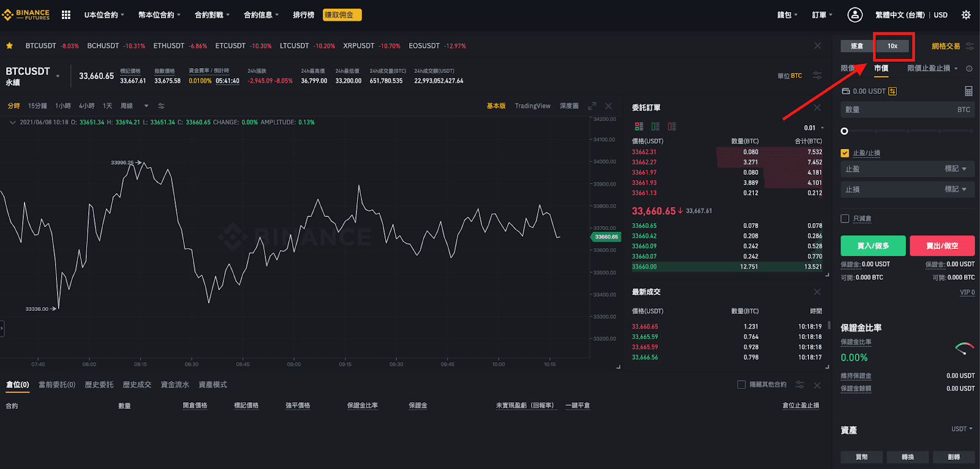Switch to isolated margin mode button
This screenshot has width=980, height=469.
(x=857, y=46)
